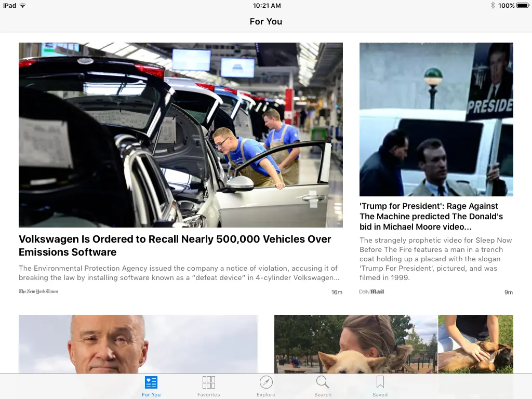Tap the For You tab icon
The width and height of the screenshot is (532, 399).
[151, 382]
